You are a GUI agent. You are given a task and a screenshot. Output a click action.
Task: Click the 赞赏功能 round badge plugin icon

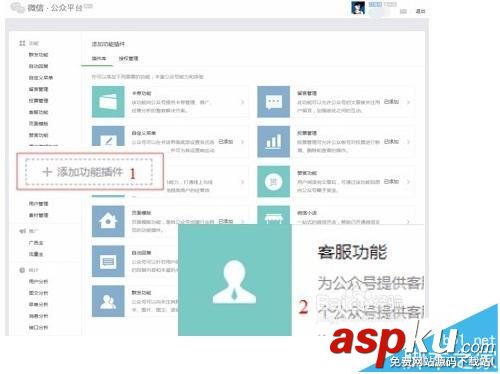273,182
